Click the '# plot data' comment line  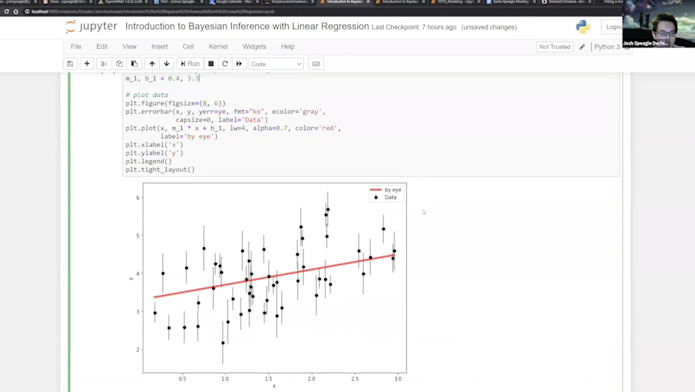147,95
